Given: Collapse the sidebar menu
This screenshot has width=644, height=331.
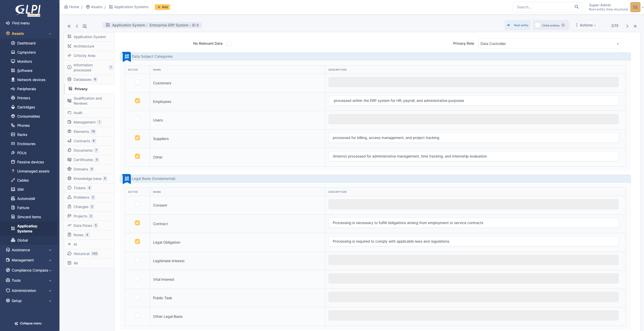Looking at the screenshot, I should (28, 323).
